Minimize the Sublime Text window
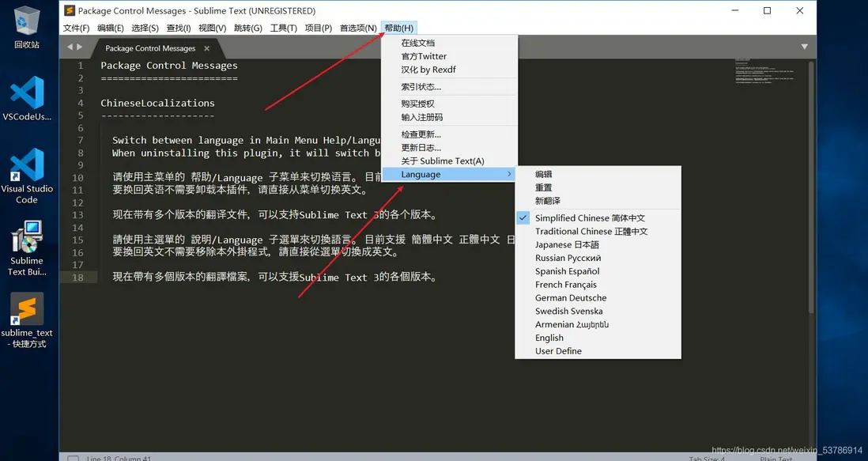 (x=735, y=10)
